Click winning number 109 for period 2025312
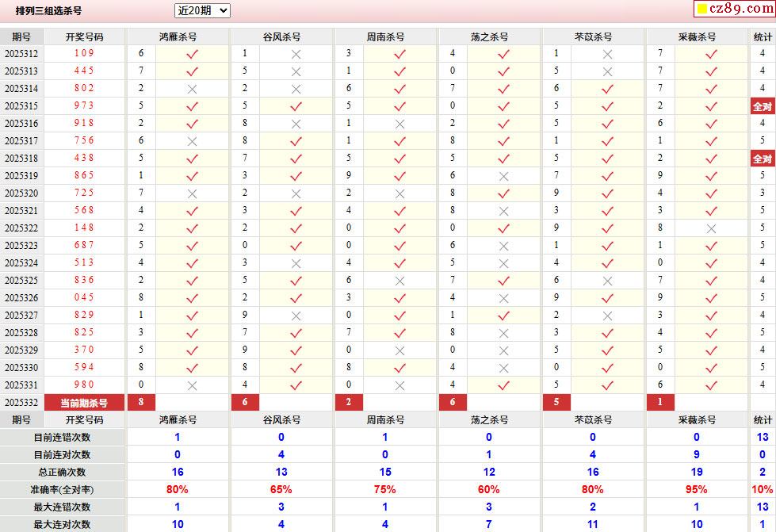This screenshot has height=532, width=776. (x=84, y=53)
